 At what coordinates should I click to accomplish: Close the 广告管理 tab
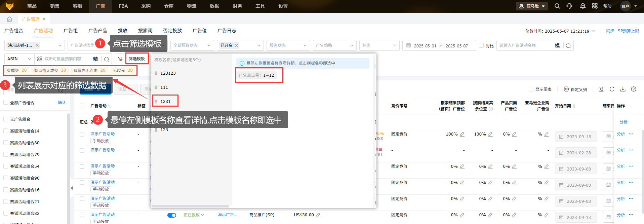coord(44,19)
